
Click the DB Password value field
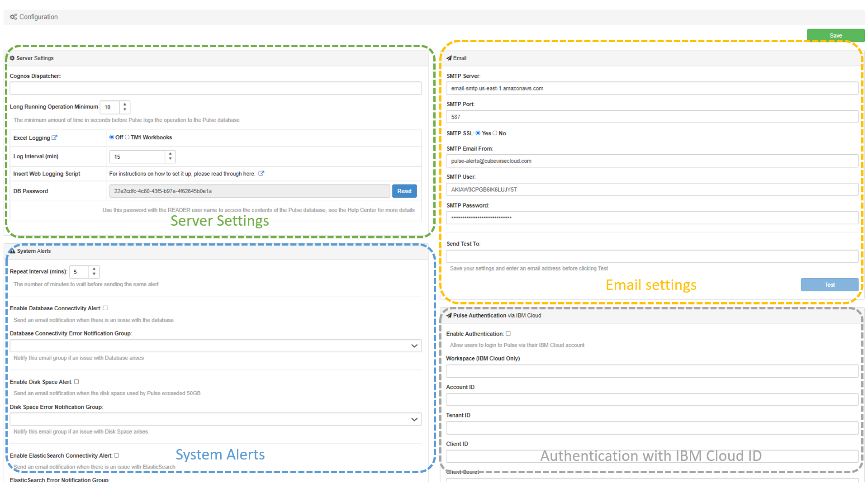coord(250,191)
